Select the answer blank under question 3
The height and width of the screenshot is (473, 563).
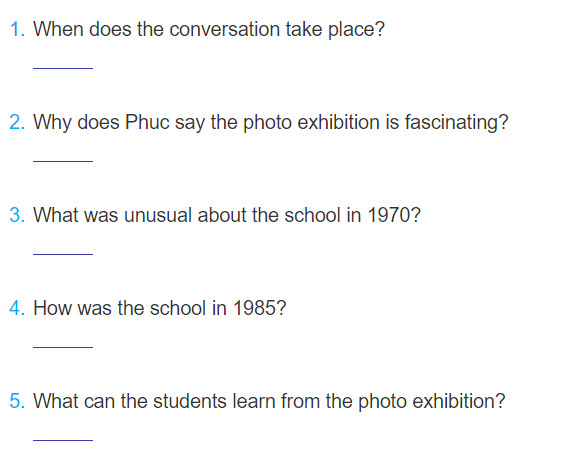click(63, 254)
